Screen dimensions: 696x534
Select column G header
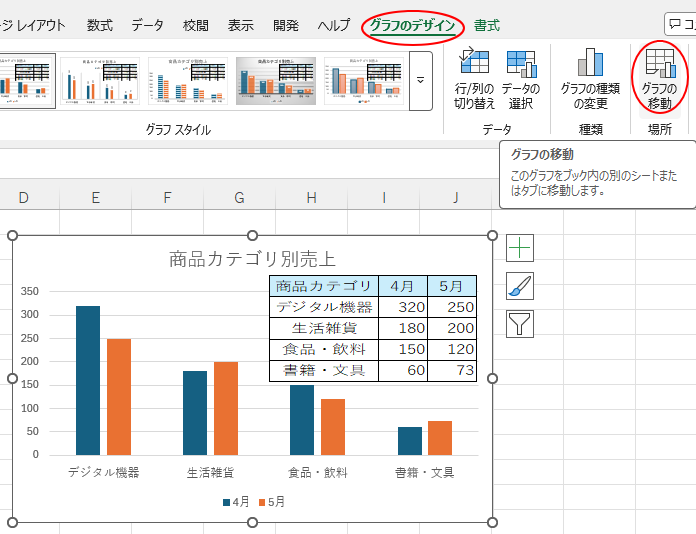tap(239, 198)
